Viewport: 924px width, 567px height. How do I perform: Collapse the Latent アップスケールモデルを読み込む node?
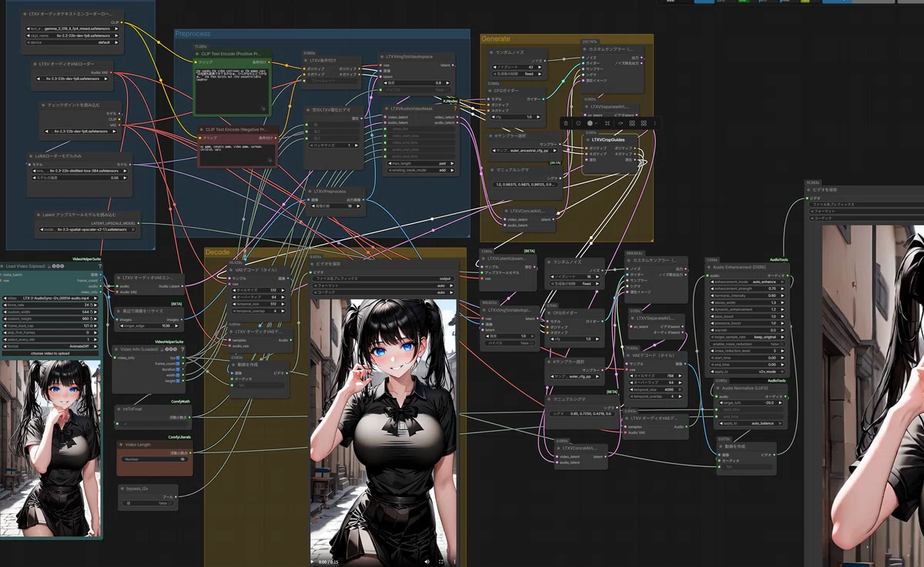coord(38,215)
